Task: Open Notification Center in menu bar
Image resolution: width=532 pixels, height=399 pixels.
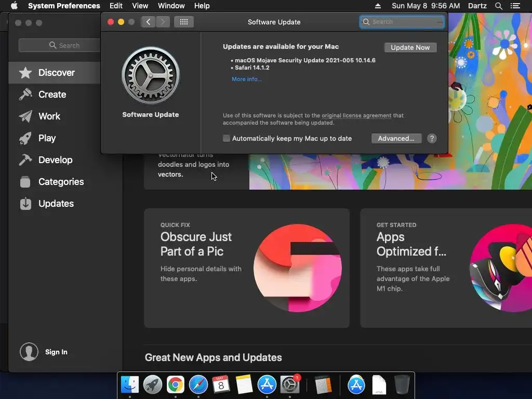Action: pos(515,6)
